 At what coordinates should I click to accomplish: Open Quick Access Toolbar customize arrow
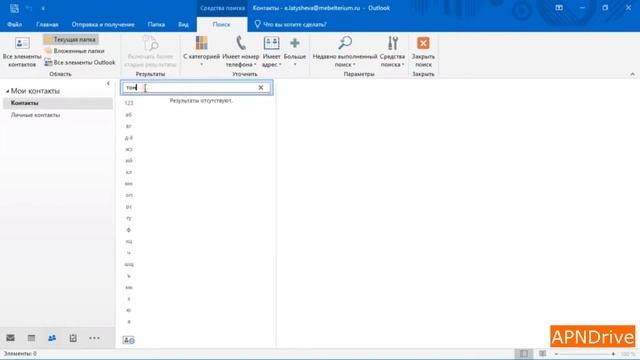click(x=43, y=8)
